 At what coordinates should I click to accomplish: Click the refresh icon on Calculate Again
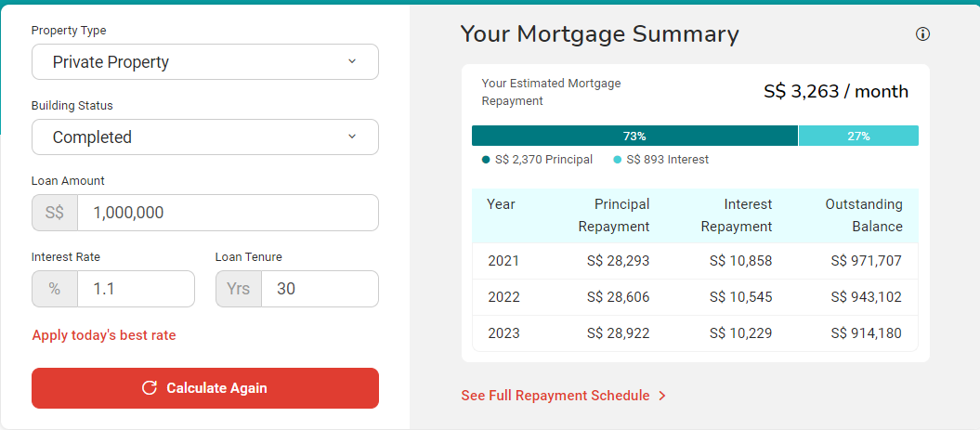click(x=149, y=388)
